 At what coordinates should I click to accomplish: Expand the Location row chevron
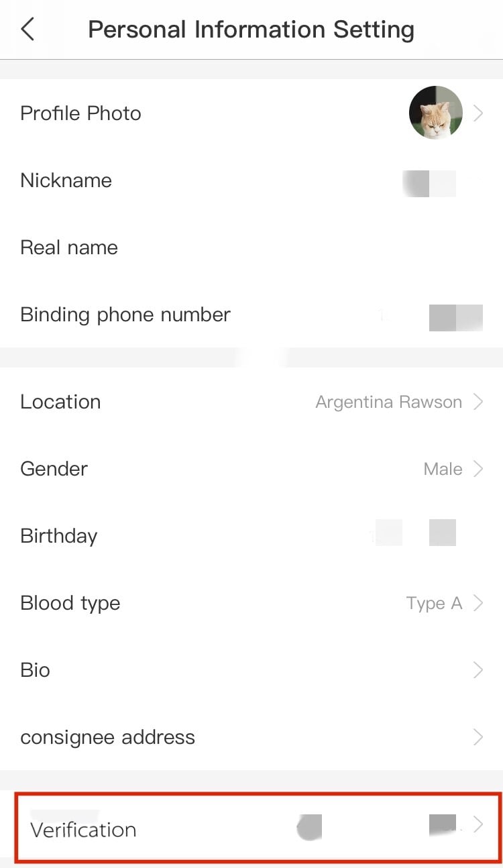[478, 402]
